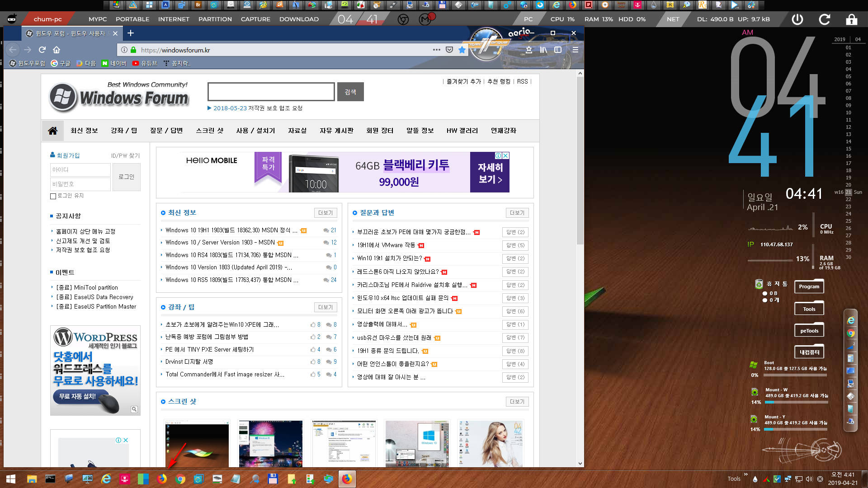Open Windows Start button
Image resolution: width=868 pixels, height=488 pixels.
pyautogui.click(x=11, y=479)
